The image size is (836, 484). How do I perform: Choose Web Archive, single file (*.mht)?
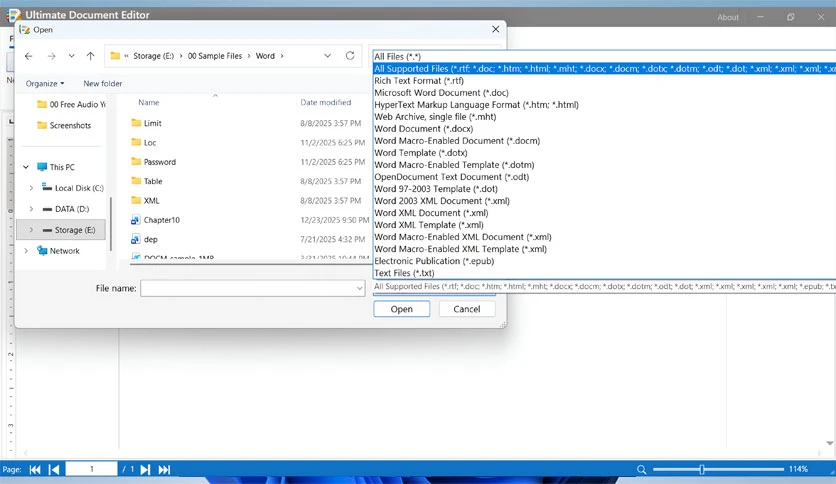click(605, 117)
